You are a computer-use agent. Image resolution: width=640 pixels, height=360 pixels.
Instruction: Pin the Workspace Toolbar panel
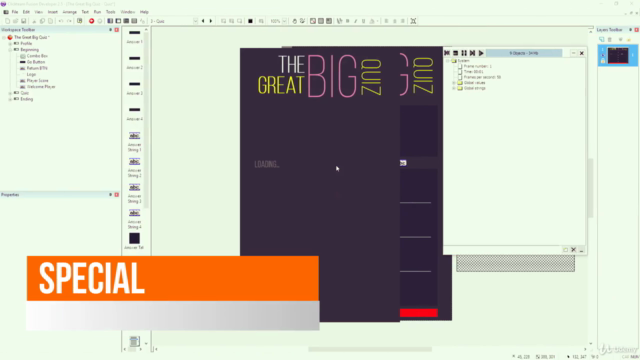tap(110, 30)
